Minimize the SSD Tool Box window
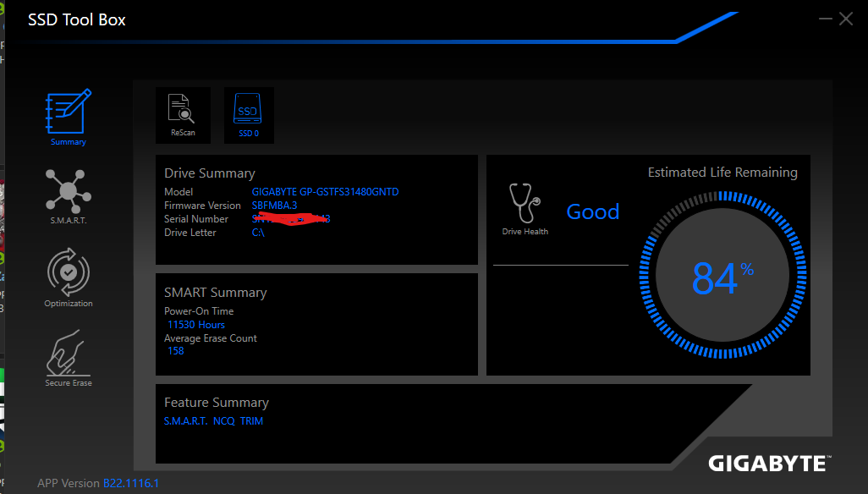The width and height of the screenshot is (868, 494). click(826, 19)
